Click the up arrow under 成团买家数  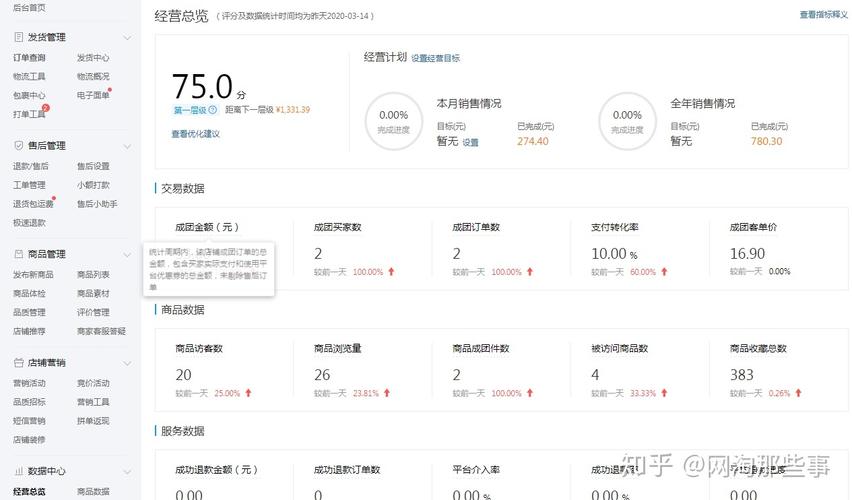[391, 272]
